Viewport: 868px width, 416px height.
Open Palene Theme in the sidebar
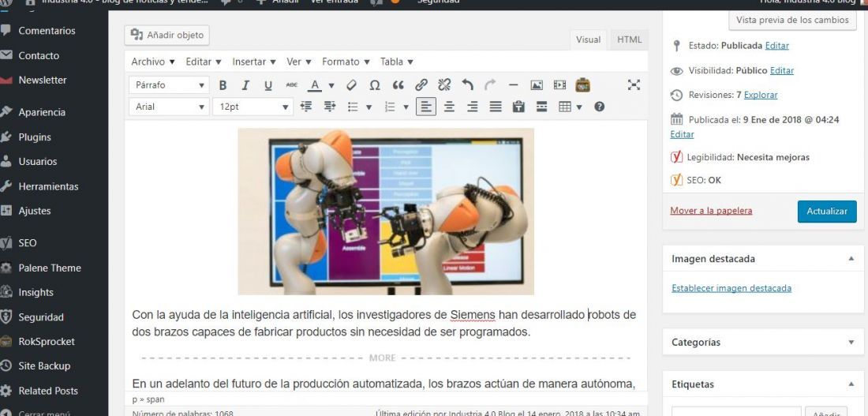tap(49, 268)
